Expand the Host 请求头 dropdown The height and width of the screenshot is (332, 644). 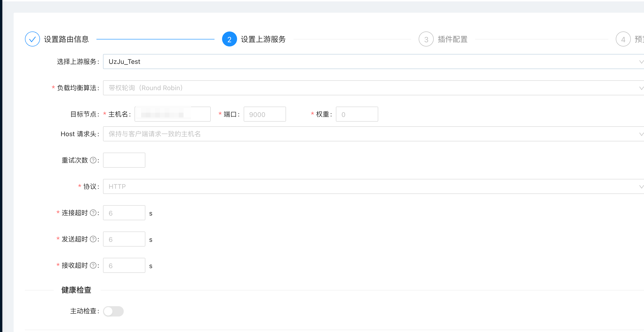tap(373, 134)
